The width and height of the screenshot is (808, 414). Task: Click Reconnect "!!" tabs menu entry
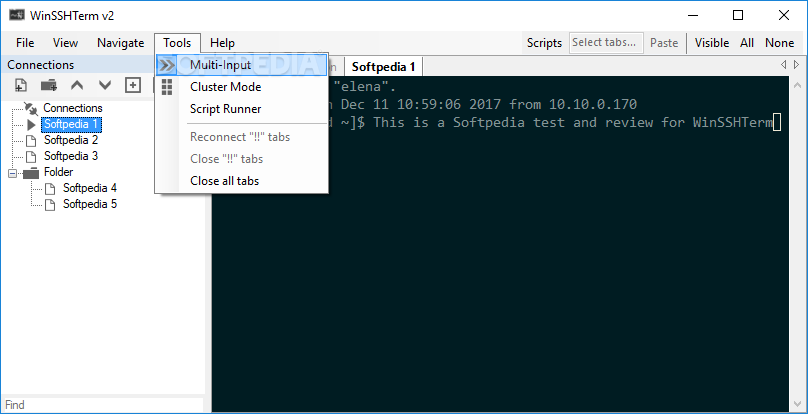point(242,137)
